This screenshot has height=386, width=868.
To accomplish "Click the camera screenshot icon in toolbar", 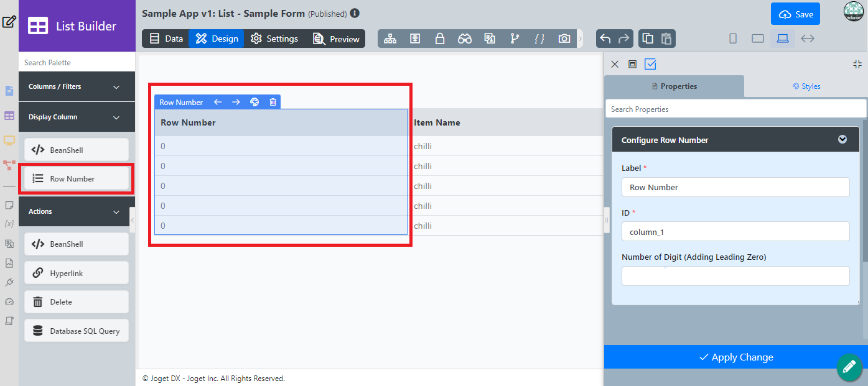I will (x=564, y=39).
